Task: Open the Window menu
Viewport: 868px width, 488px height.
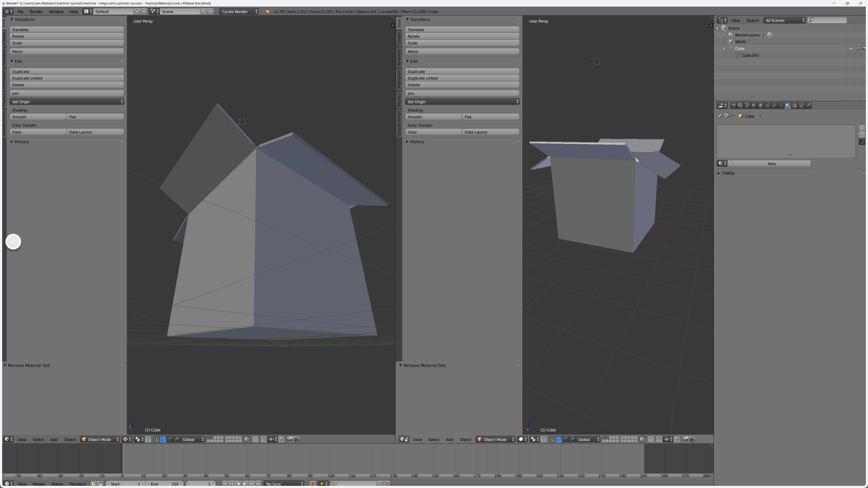Action: (56, 12)
